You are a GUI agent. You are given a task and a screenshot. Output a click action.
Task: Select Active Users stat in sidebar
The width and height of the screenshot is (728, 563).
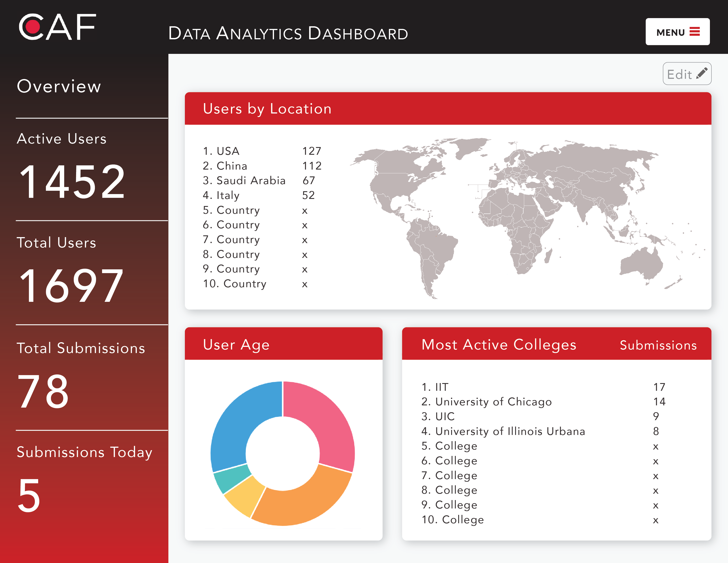click(62, 139)
